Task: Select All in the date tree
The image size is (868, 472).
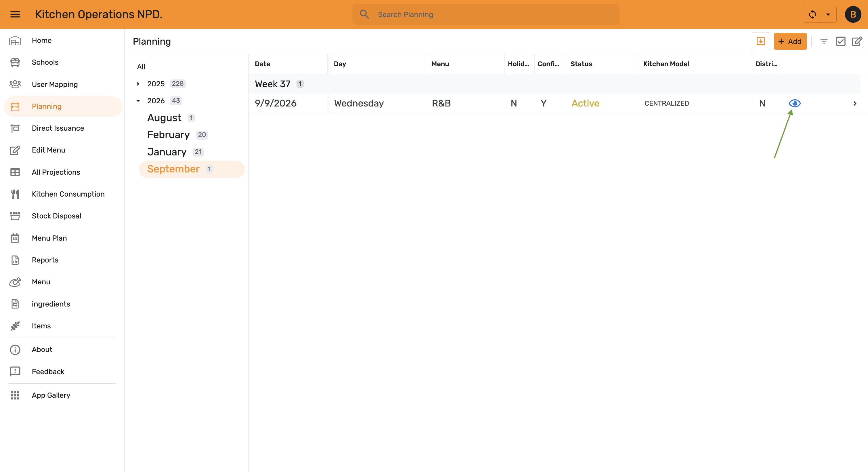Action: point(141,67)
